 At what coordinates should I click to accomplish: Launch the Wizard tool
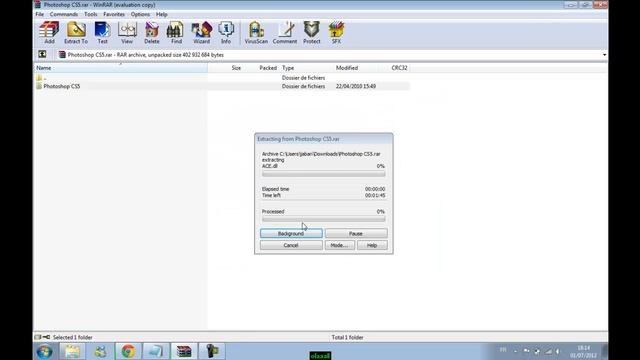click(201, 33)
